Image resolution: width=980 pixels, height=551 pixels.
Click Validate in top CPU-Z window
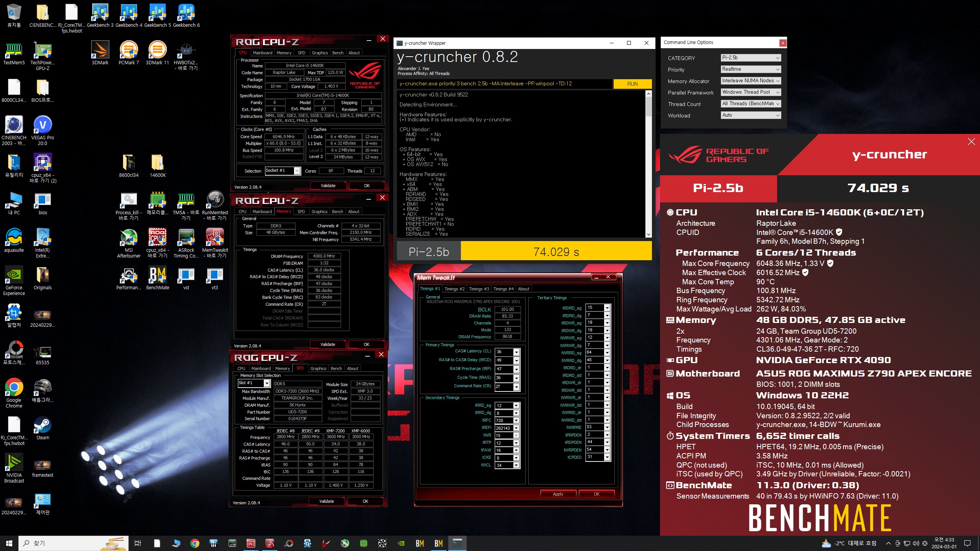coord(328,186)
